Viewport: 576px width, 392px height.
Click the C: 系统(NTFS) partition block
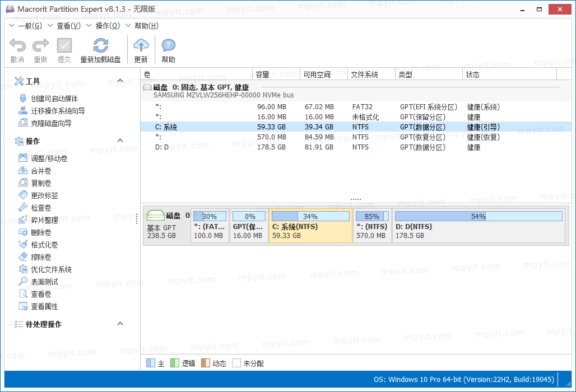[x=311, y=226]
